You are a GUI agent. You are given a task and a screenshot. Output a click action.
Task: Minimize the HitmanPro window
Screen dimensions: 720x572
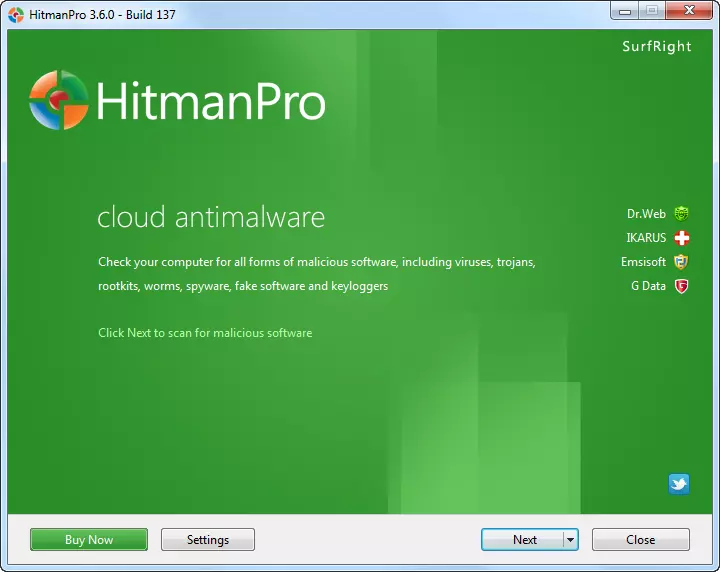pyautogui.click(x=624, y=11)
